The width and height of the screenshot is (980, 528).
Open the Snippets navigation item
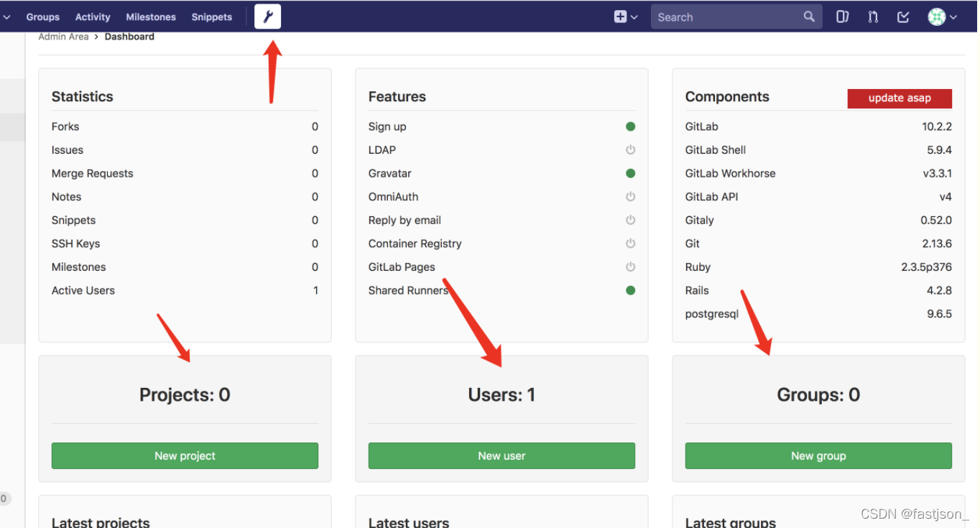coord(211,17)
